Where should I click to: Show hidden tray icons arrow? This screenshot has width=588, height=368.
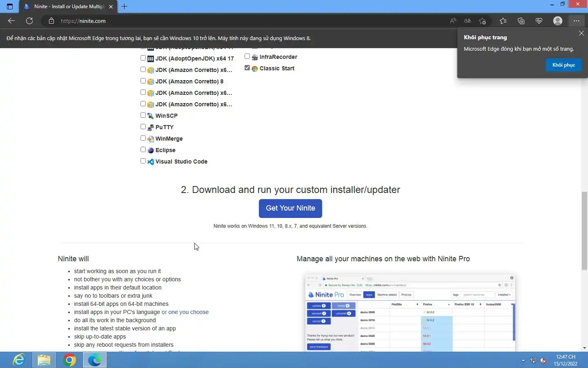point(523,360)
